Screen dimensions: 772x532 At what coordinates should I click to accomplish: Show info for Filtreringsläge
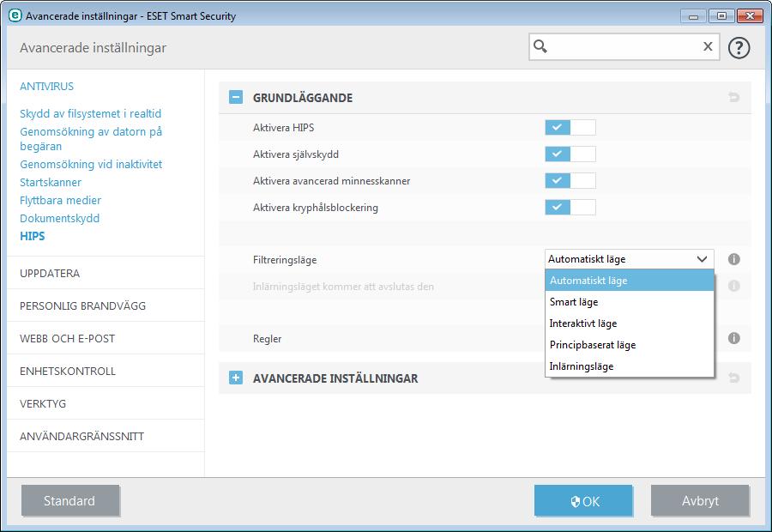pyautogui.click(x=733, y=259)
